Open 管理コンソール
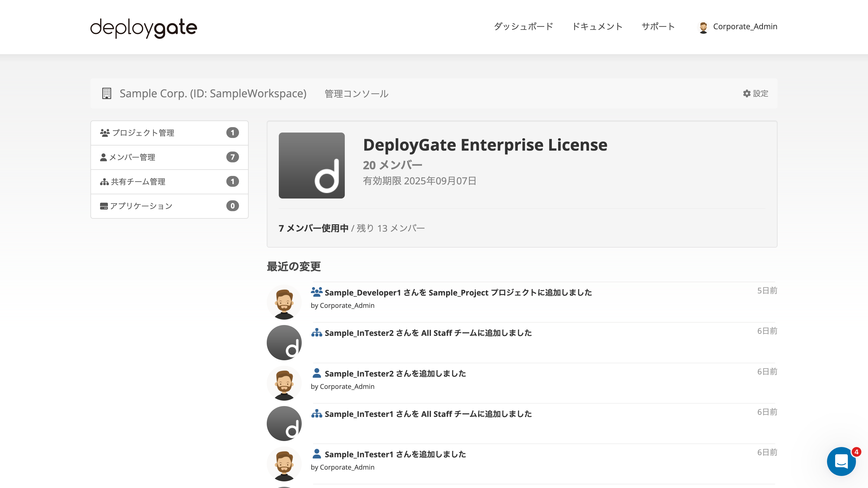Viewport: 868px width, 488px height. pos(356,93)
